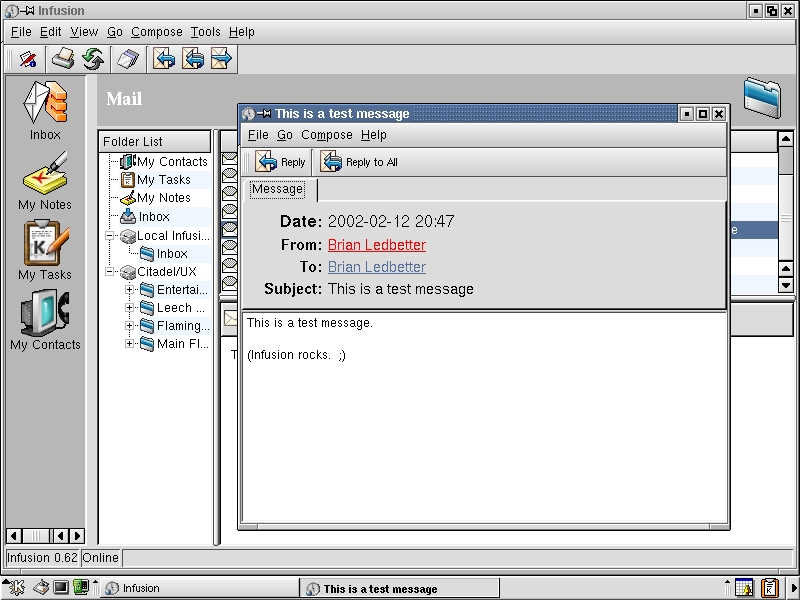The image size is (800, 600).
Task: Click the blue folder icon in Mail header
Action: tap(762, 97)
